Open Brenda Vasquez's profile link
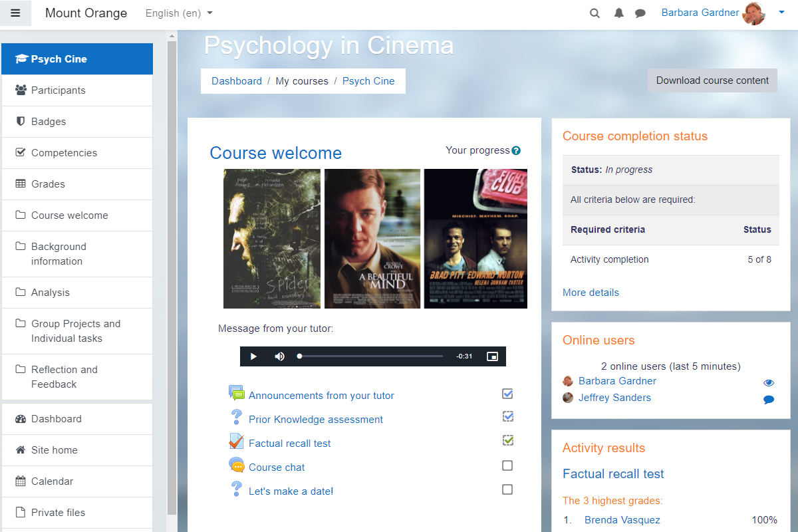This screenshot has width=798, height=532. click(622, 520)
